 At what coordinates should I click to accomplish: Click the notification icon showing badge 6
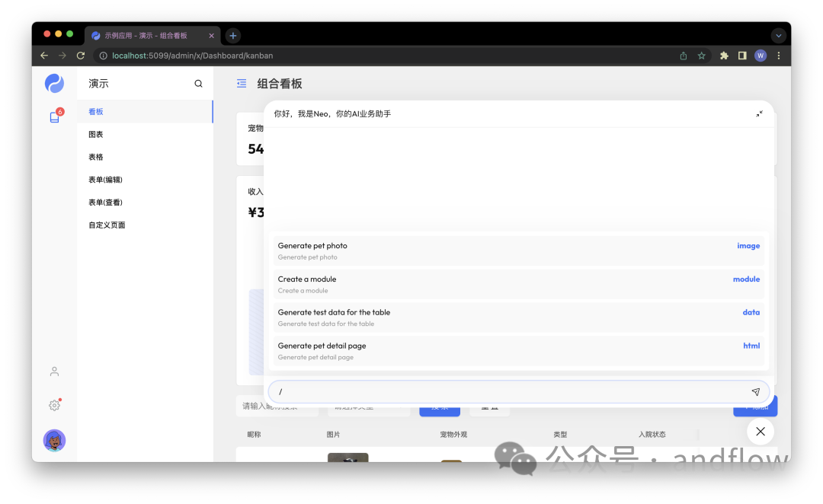(54, 116)
